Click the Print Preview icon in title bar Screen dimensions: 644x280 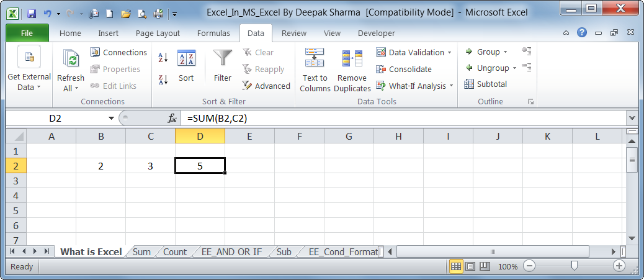click(142, 14)
